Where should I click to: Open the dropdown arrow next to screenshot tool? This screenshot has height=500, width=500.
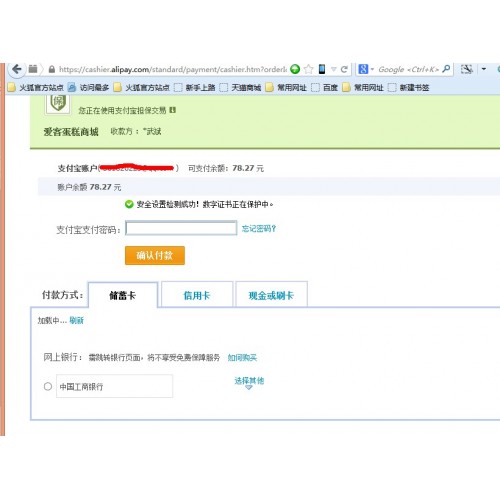(484, 69)
